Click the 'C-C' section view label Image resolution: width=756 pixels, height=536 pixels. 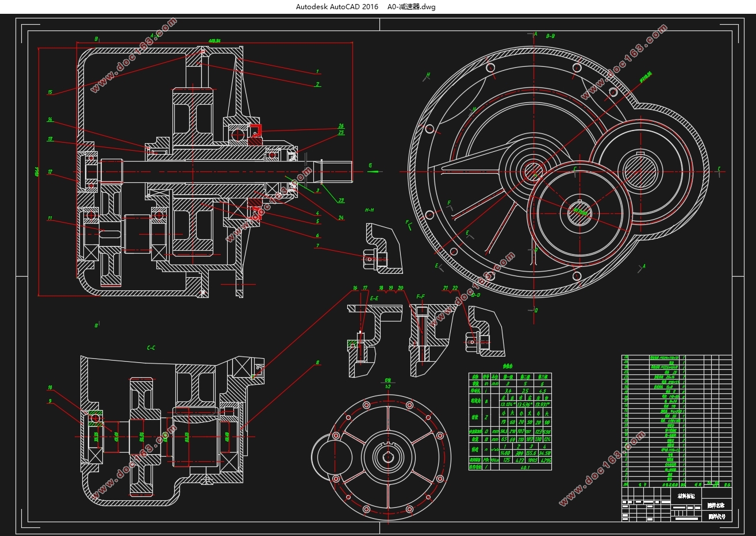point(151,348)
